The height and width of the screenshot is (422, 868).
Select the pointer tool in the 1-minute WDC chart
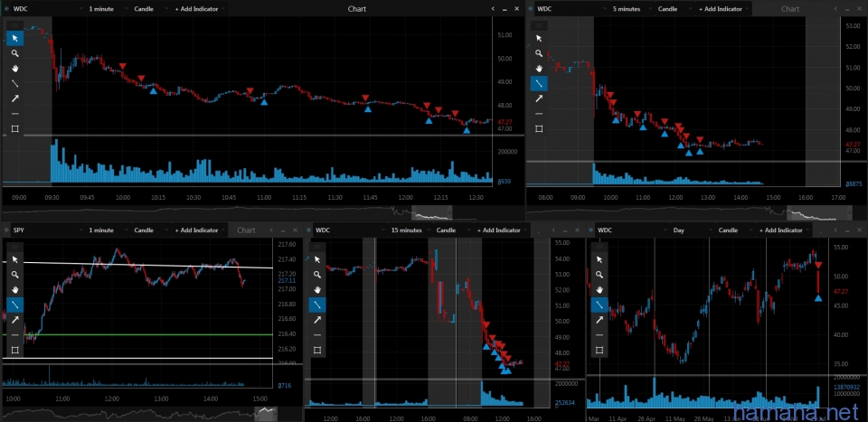15,39
